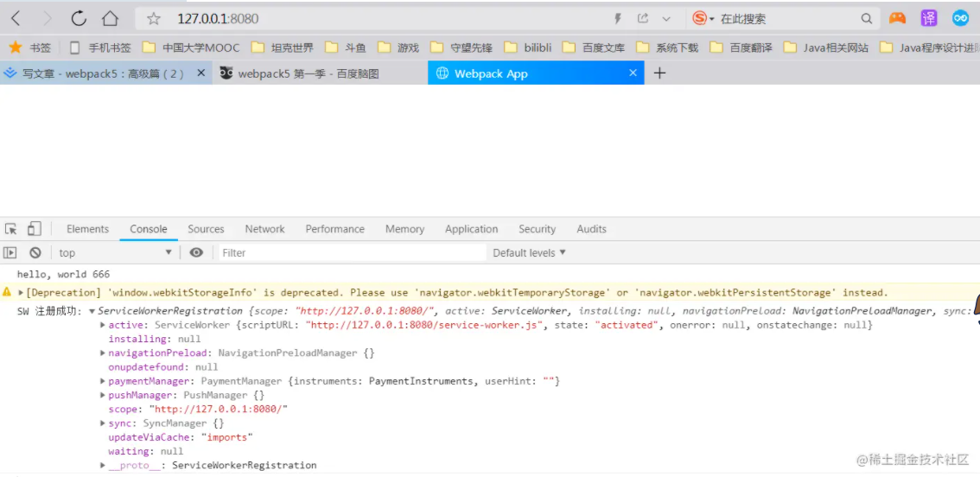
Task: Open the 斗鱼 bookmark folder
Action: [346, 48]
